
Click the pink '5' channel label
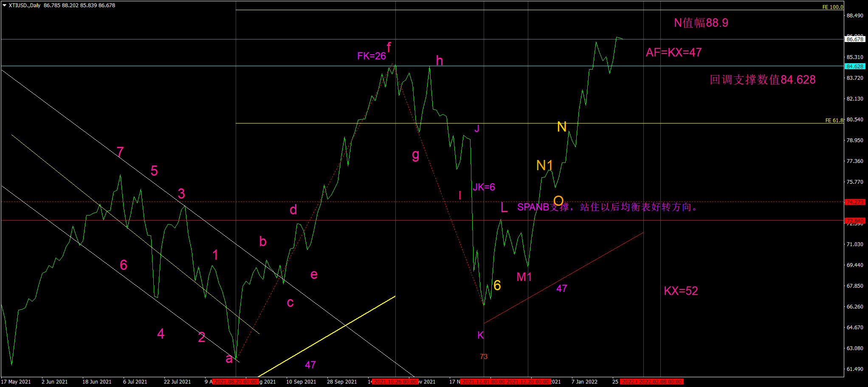(x=154, y=171)
